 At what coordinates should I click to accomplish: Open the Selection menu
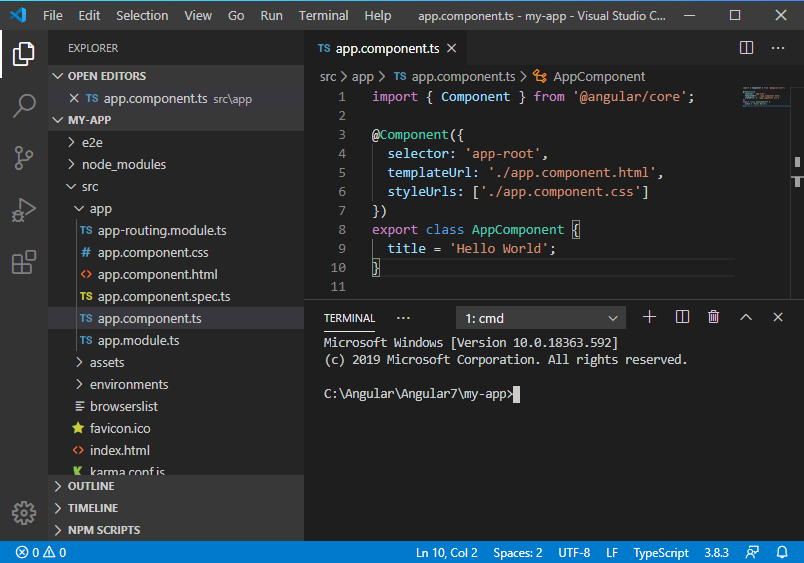click(x=142, y=15)
